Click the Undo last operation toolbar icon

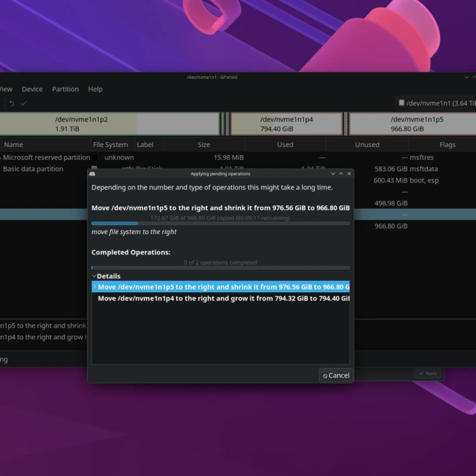[12, 103]
